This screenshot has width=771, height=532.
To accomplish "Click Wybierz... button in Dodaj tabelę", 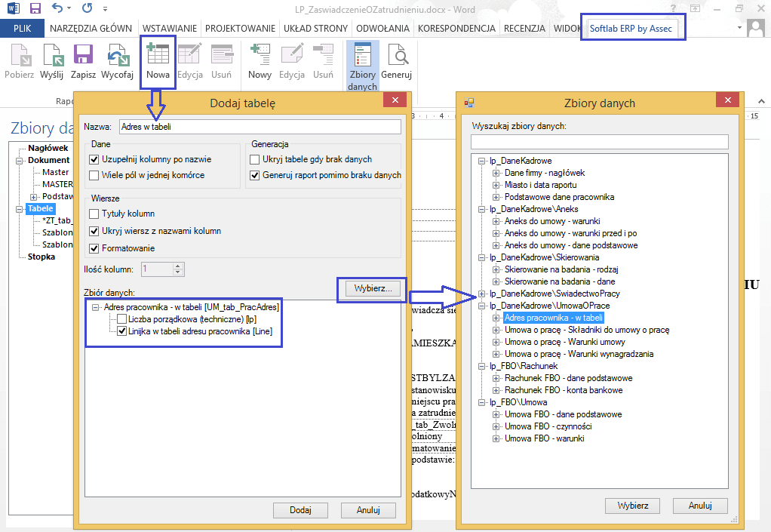I will [x=373, y=288].
